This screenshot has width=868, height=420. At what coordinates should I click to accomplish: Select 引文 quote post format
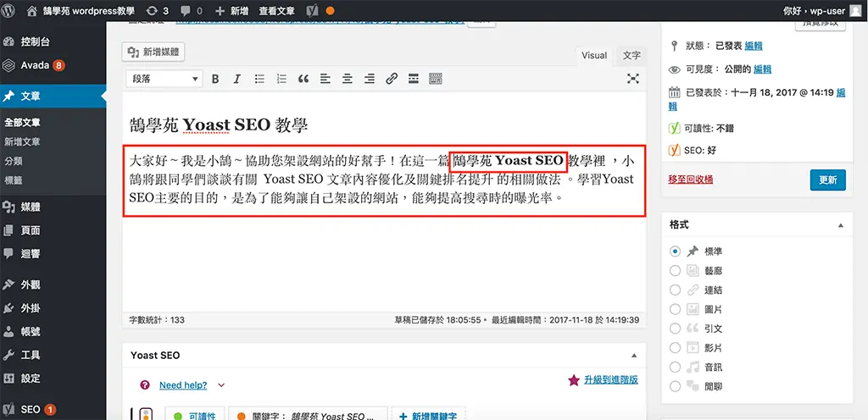675,329
